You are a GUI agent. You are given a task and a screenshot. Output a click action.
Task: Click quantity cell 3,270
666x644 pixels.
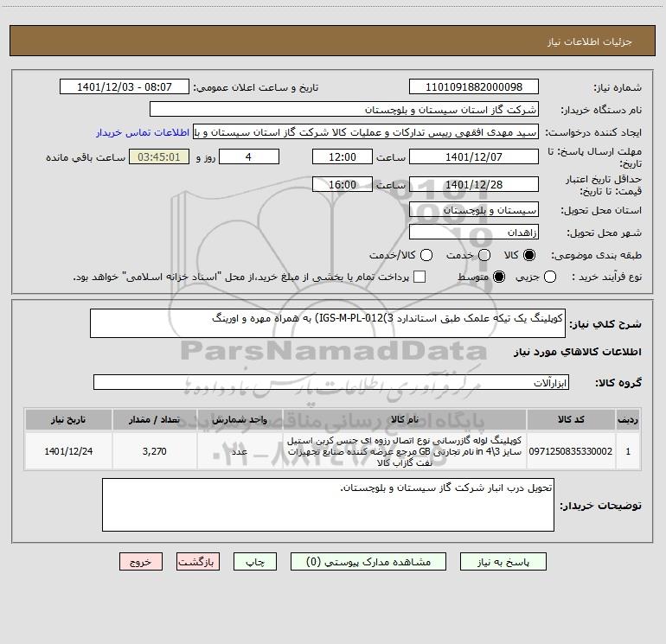point(155,451)
